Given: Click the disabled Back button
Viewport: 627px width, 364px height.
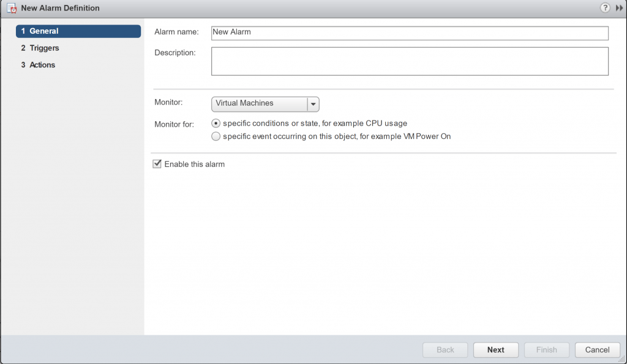Looking at the screenshot, I should (x=445, y=349).
